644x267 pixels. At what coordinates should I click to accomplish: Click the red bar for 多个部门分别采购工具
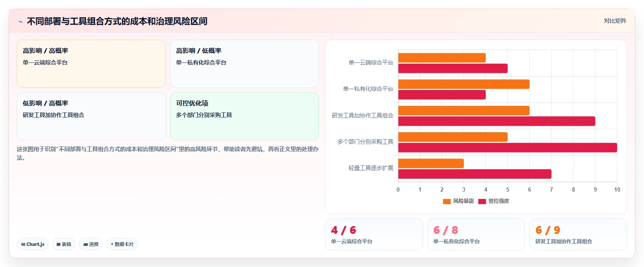(508, 148)
